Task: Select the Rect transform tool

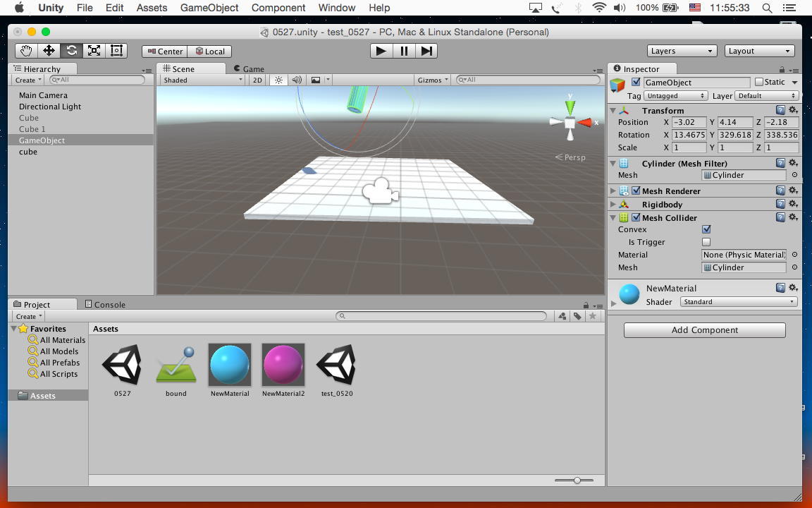Action: [x=116, y=51]
